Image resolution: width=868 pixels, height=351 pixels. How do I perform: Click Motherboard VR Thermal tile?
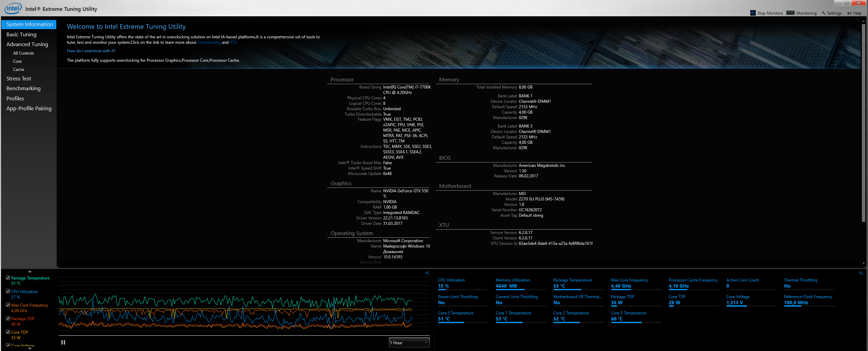(x=579, y=300)
